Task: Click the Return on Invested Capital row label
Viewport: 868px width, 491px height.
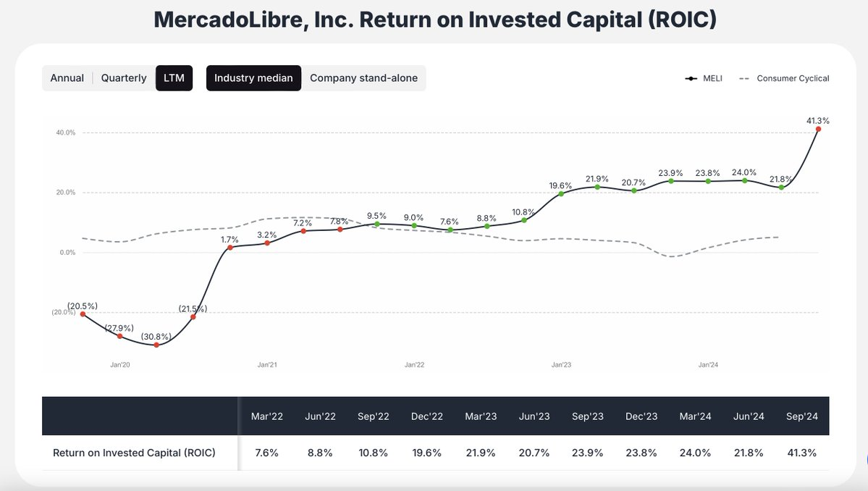Action: coord(133,452)
